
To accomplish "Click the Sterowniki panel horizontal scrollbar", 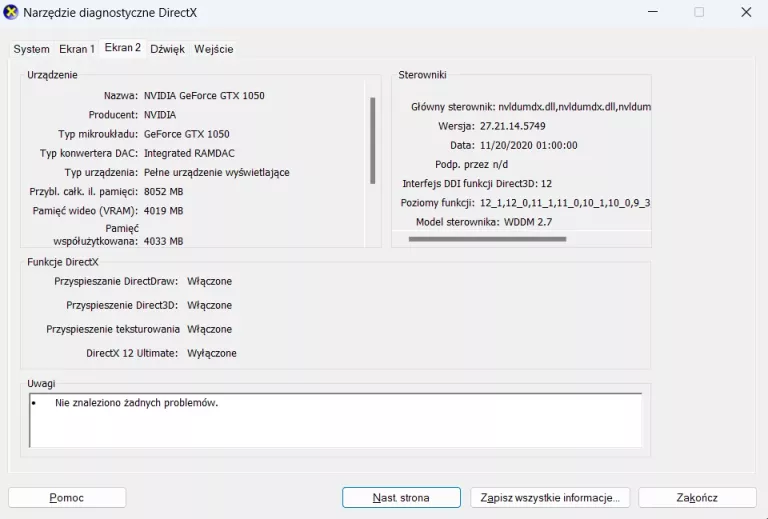I will tap(487, 239).
